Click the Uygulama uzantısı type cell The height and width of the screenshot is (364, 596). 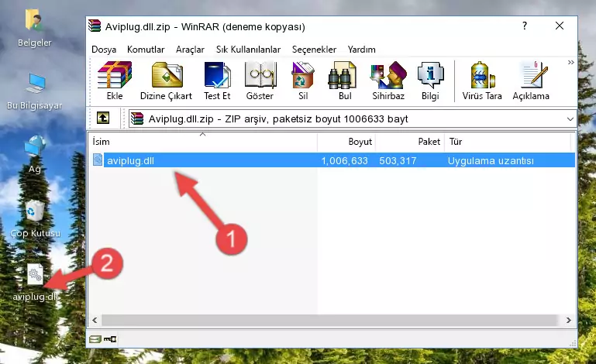pyautogui.click(x=491, y=161)
